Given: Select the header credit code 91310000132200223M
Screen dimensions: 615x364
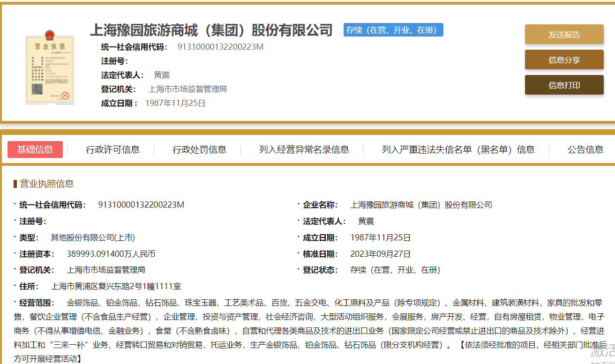Looking at the screenshot, I should pyautogui.click(x=220, y=47).
